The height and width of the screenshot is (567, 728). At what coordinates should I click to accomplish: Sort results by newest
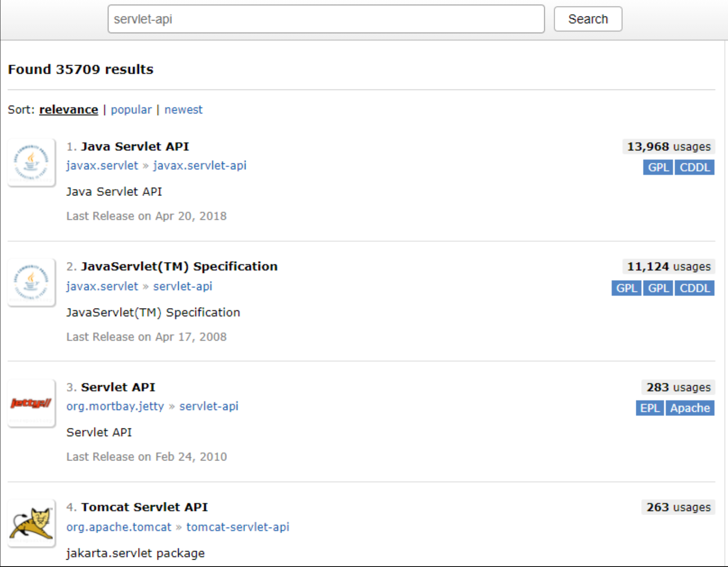184,110
